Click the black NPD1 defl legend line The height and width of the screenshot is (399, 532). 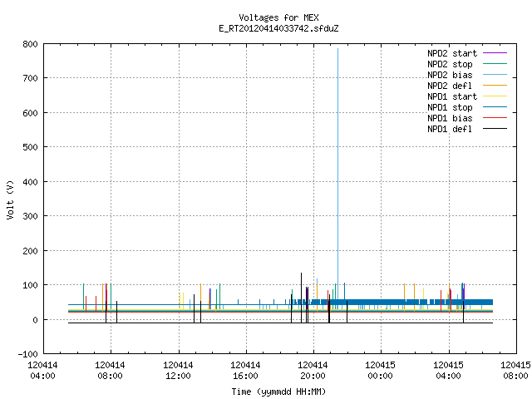495,129
